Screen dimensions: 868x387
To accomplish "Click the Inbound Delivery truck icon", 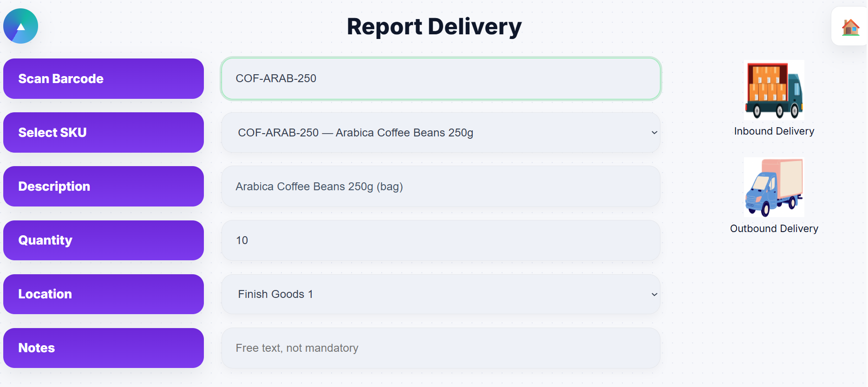I will point(774,90).
